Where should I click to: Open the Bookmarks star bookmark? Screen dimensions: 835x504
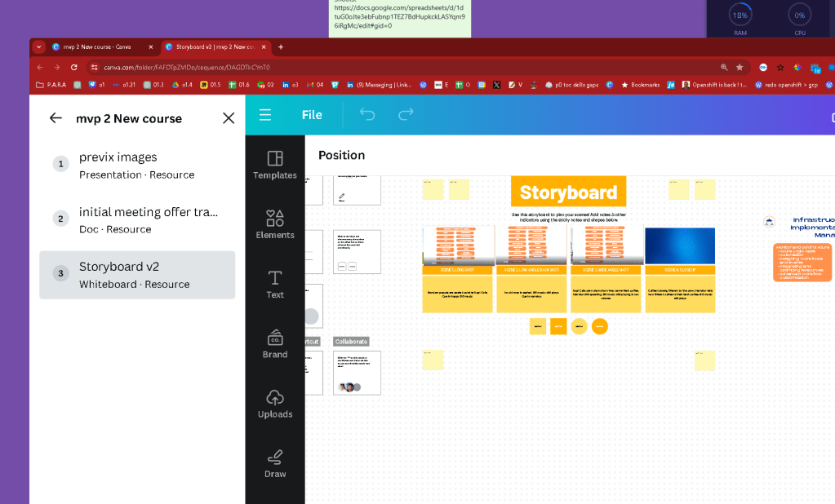pos(640,85)
